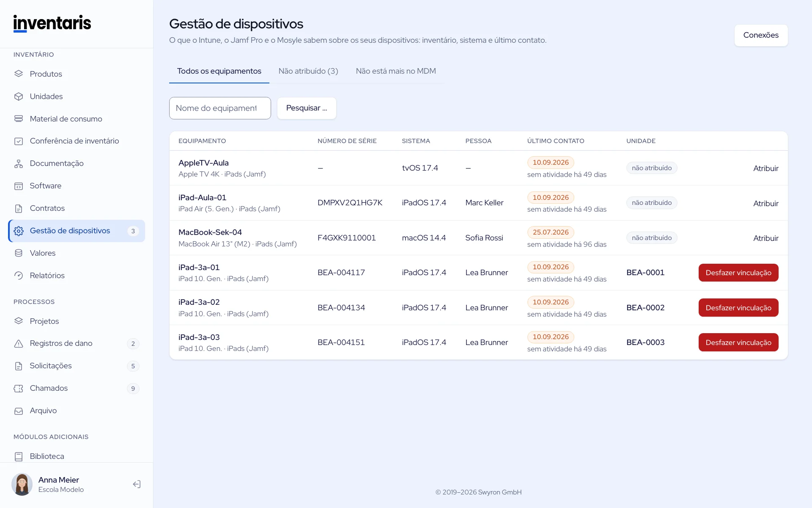Click the Valores database icon
This screenshot has width=812, height=508.
click(x=19, y=253)
